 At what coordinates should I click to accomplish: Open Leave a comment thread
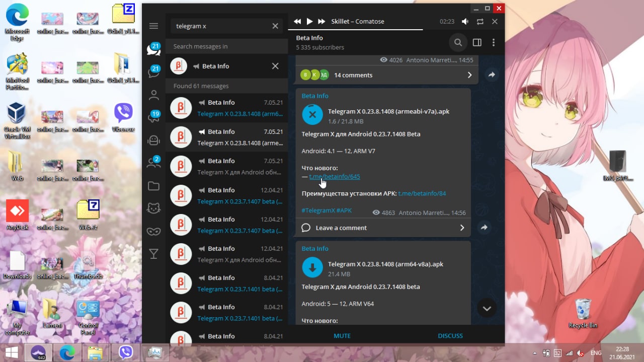pos(382,228)
